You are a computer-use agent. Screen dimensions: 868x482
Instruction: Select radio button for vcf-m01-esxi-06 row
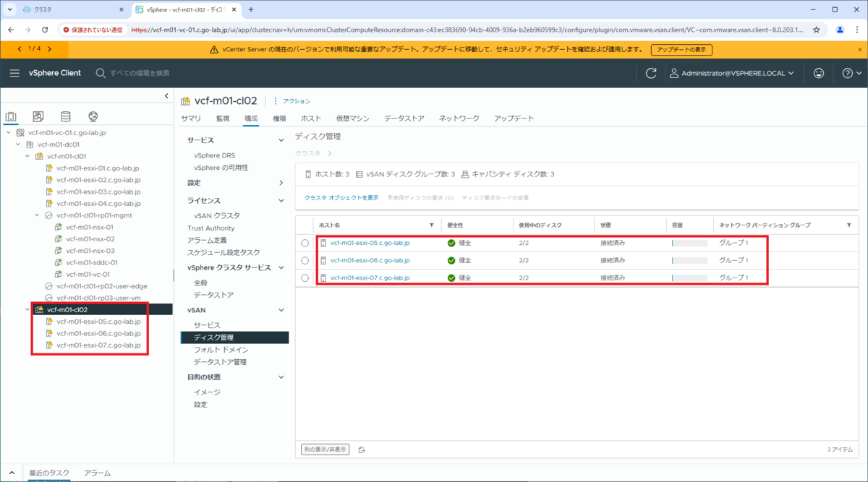(x=305, y=260)
